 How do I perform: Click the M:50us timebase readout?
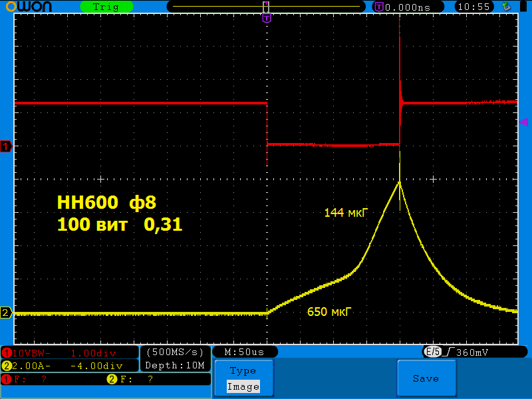click(244, 352)
